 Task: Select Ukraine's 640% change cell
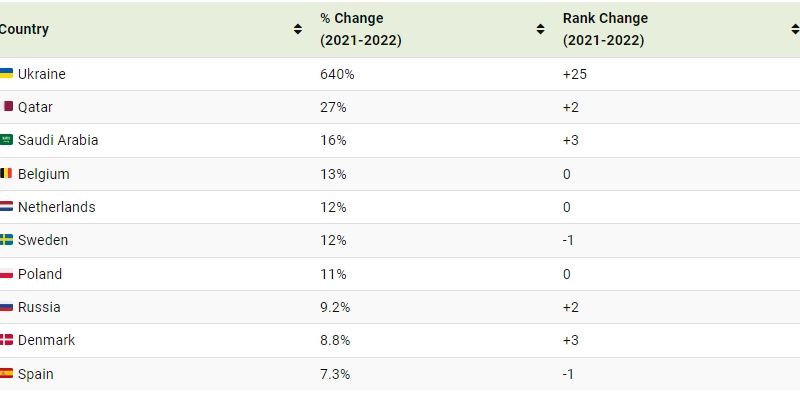pos(337,74)
